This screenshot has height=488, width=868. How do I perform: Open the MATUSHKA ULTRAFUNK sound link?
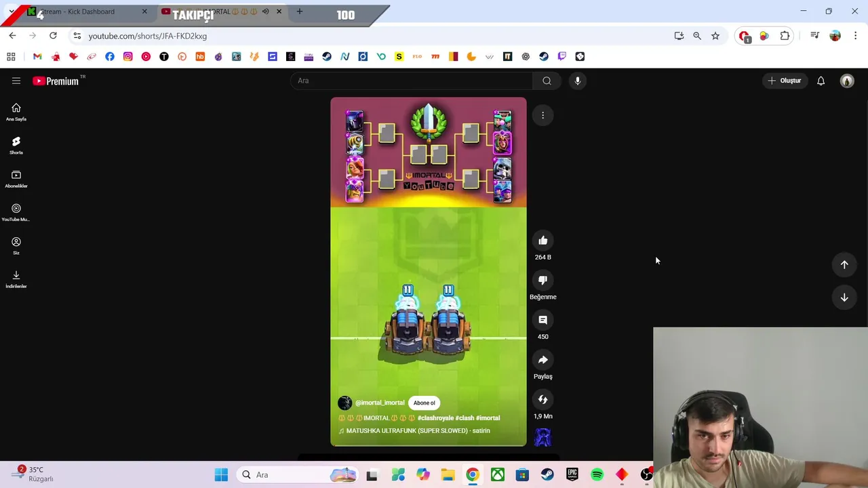[418, 431]
